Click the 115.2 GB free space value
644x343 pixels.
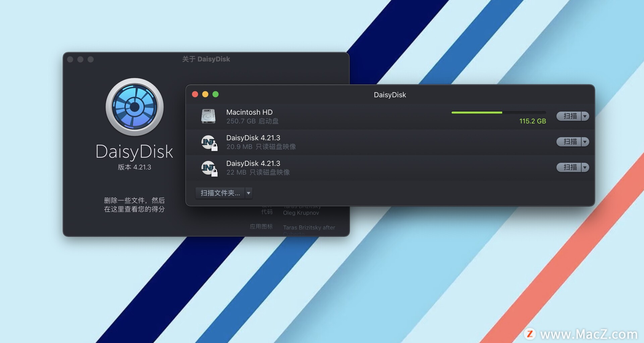click(533, 121)
